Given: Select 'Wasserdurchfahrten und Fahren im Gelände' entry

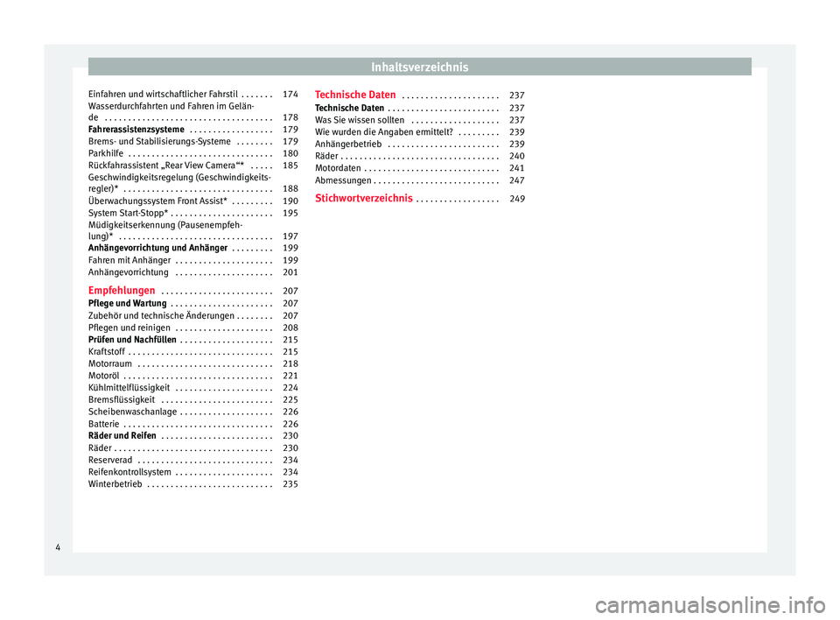Looking at the screenshot, I should 192,111.
